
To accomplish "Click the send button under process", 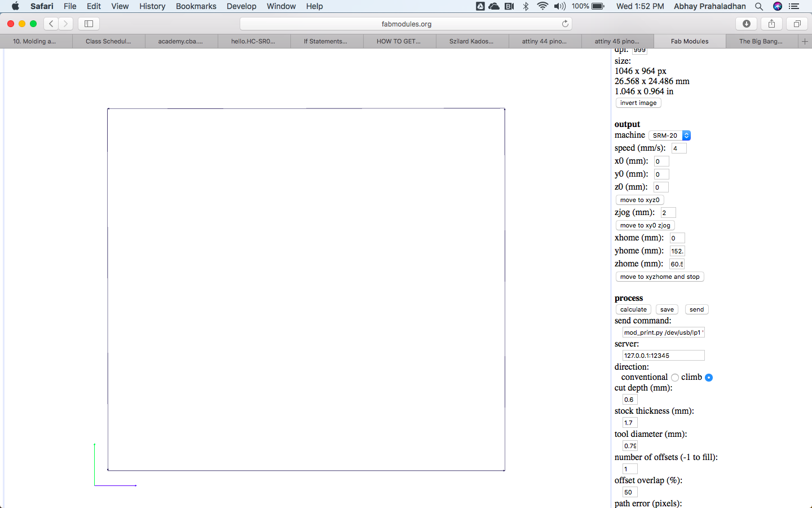I will (696, 309).
